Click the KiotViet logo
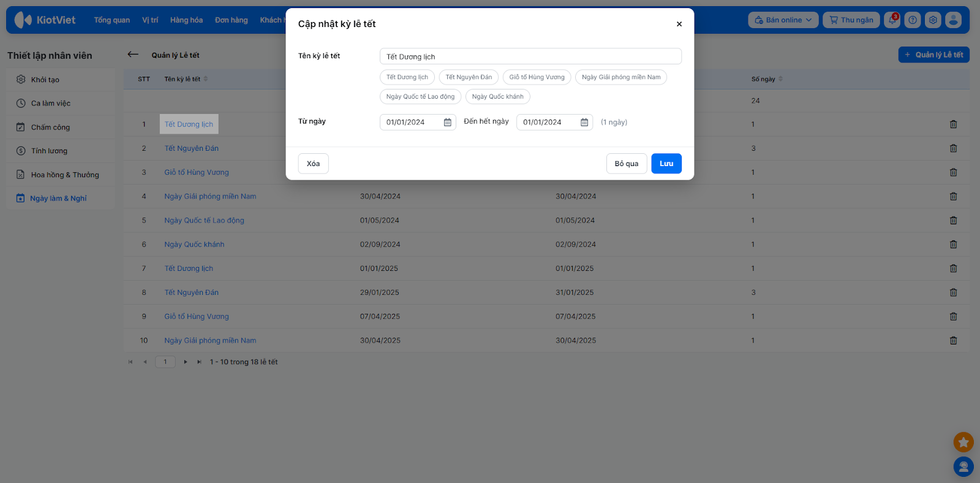Image resolution: width=980 pixels, height=483 pixels. [45, 20]
